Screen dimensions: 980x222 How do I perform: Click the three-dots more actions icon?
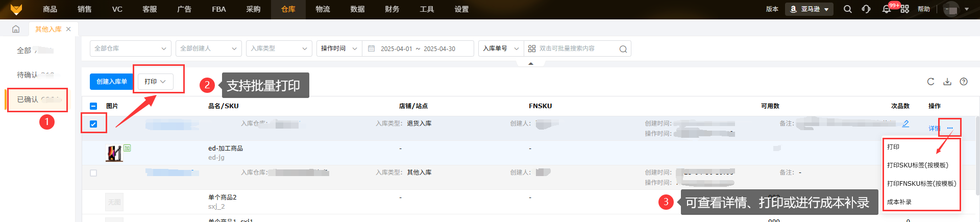[949, 128]
